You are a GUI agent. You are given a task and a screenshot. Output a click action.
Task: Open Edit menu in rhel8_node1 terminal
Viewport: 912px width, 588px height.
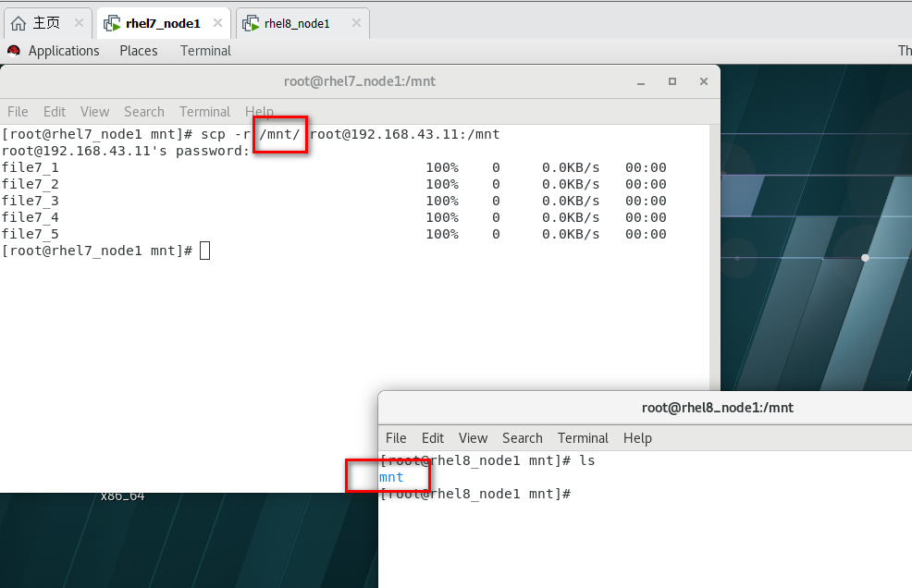pyautogui.click(x=433, y=438)
